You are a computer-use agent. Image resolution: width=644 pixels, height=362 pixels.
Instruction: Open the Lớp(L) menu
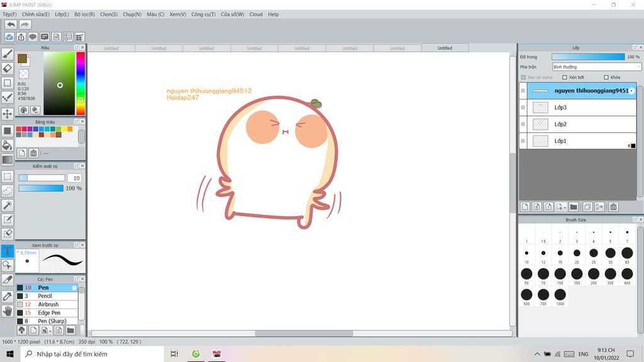62,14
